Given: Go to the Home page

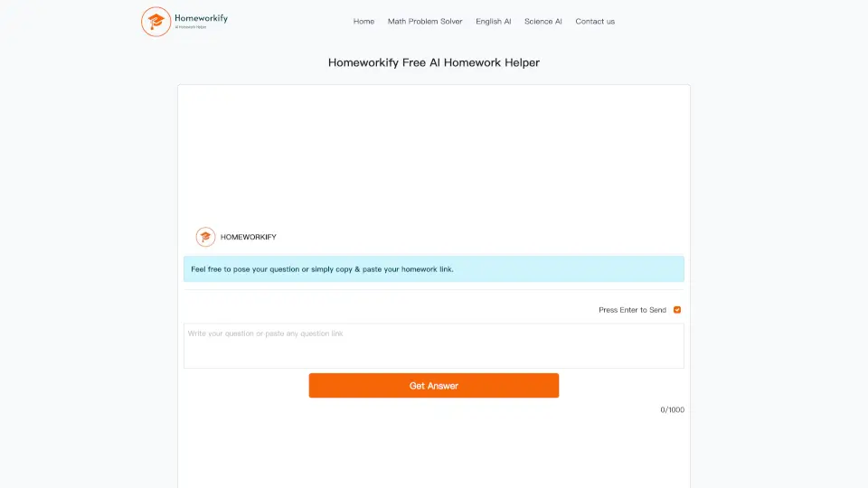Looking at the screenshot, I should tap(363, 22).
